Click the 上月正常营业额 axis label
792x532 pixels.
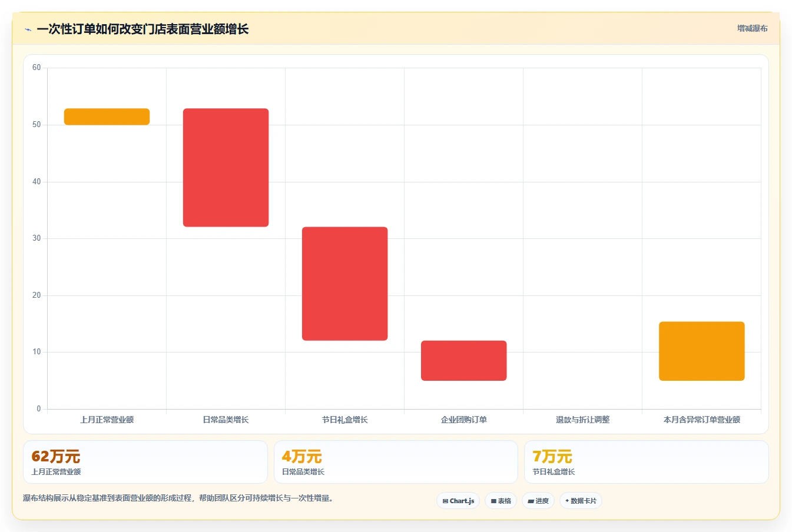107,420
